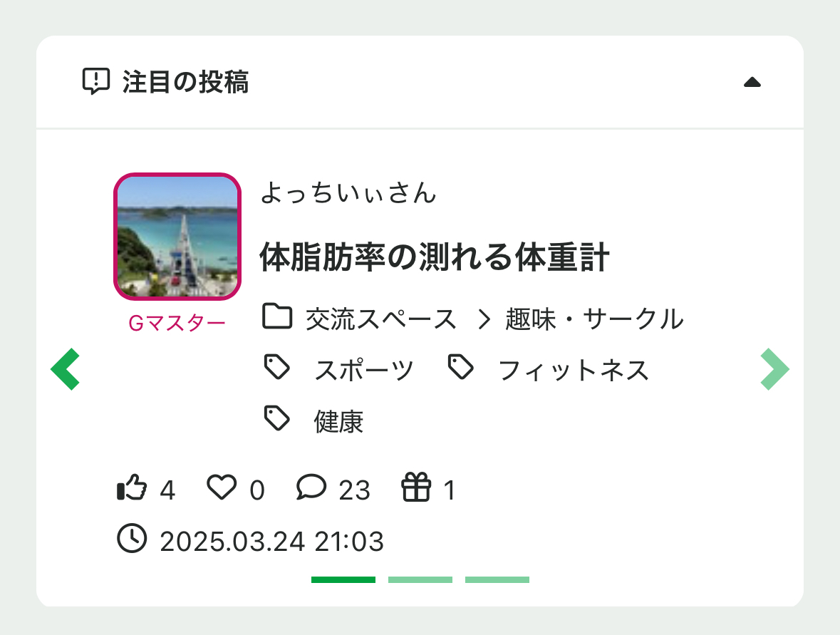Go to next featured post
The width and height of the screenshot is (840, 635).
point(774,369)
